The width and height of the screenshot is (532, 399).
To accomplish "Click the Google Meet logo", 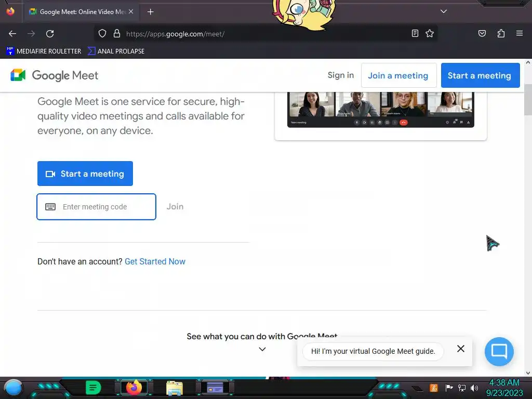I will 54,75.
